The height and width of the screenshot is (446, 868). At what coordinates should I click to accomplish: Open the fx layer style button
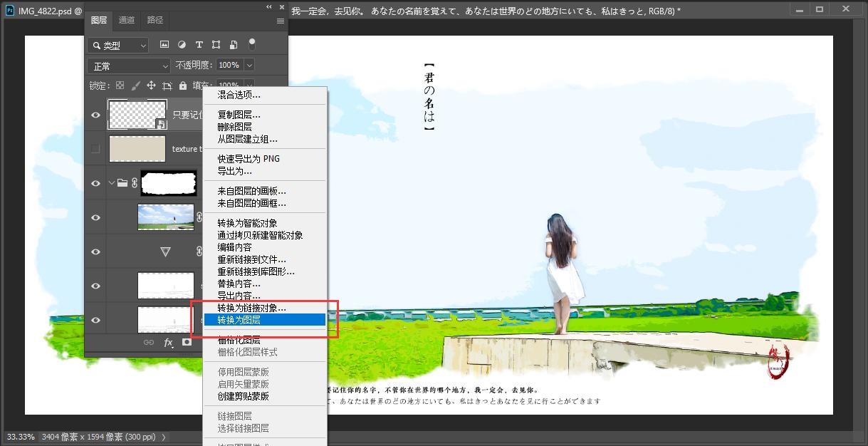tap(169, 343)
